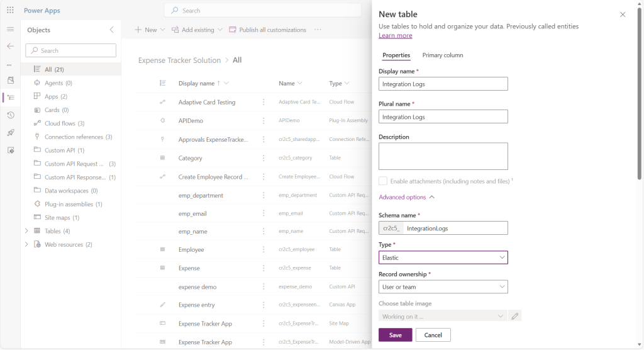Screen dimensions: 644x350
Task: Open the Learn more link
Action: (x=395, y=35)
